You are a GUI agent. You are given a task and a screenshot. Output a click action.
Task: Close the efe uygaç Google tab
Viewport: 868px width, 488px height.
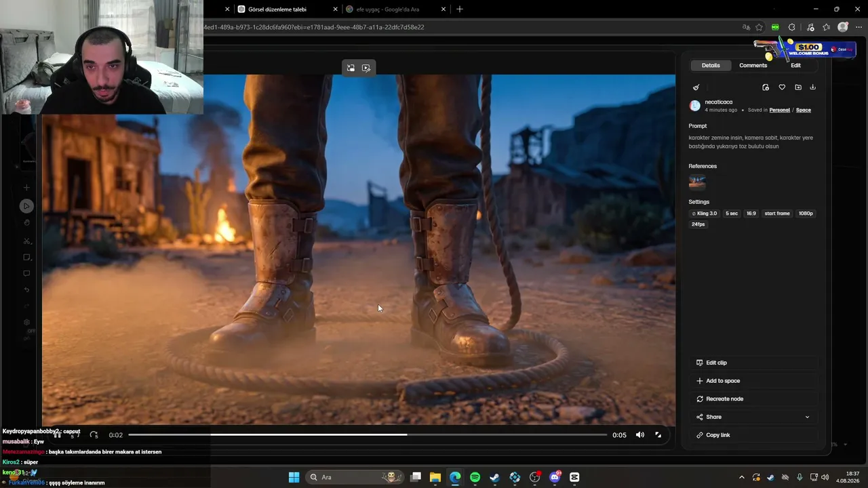click(x=443, y=9)
